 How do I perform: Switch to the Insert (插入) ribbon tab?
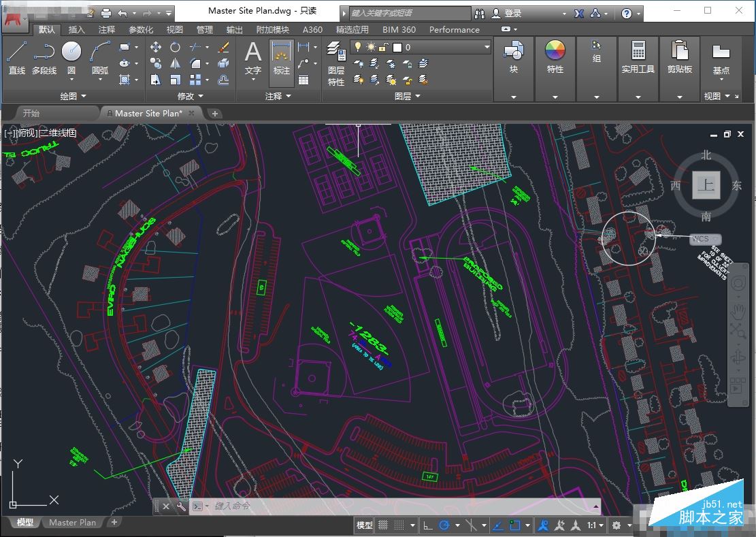click(x=77, y=29)
